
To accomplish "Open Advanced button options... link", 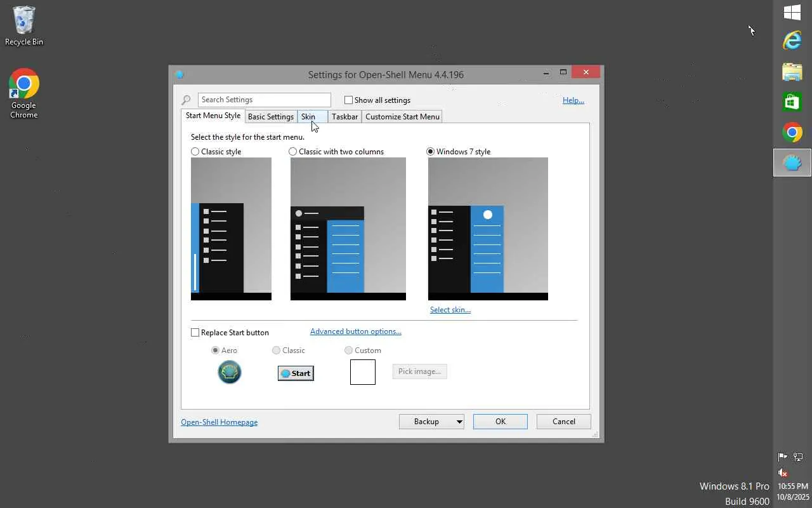I will pos(356,331).
